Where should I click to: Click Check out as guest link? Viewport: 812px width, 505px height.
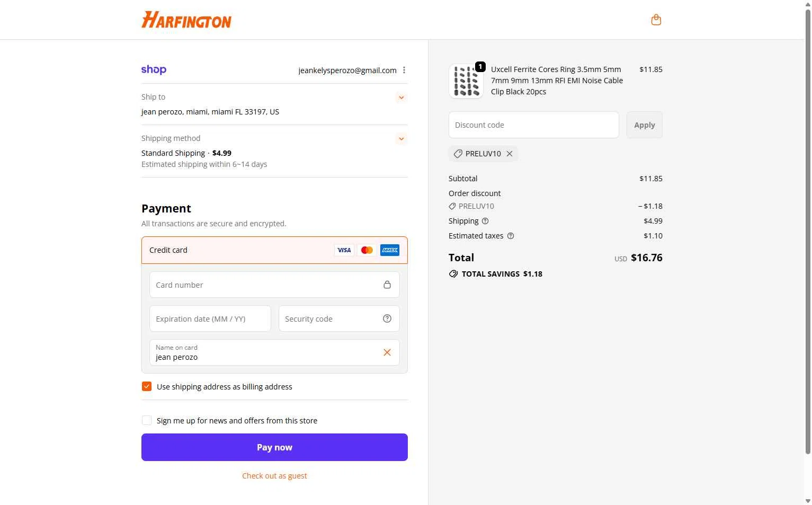pos(274,476)
